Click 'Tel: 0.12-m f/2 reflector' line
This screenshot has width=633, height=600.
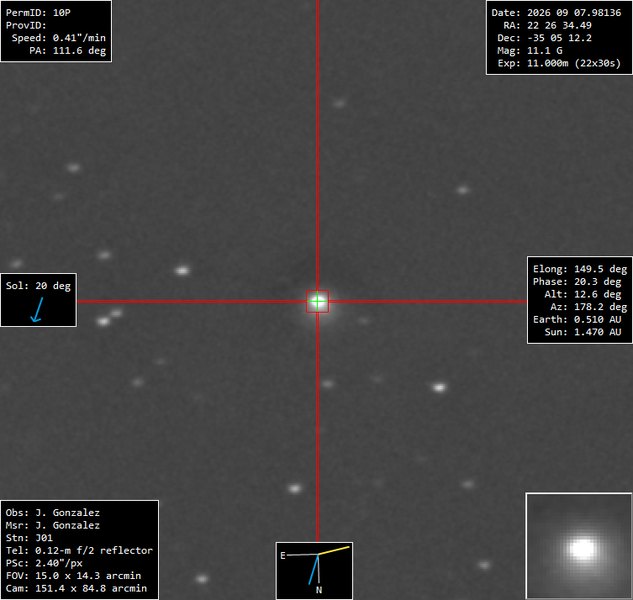[79, 550]
